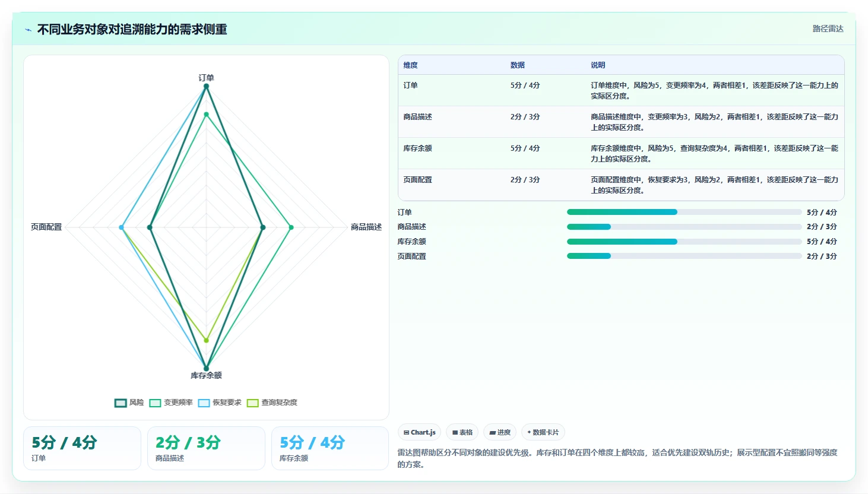
Task: Click the 库存余额 axis label on radar chart
Action: coord(206,375)
